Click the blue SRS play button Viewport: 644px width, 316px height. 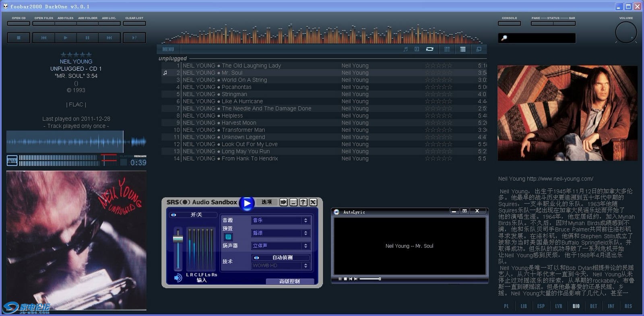(247, 203)
